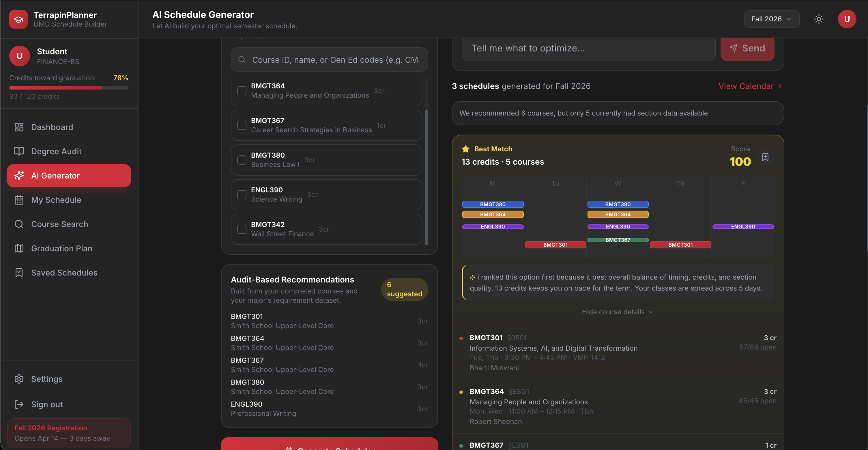
Task: Toggle the BMGT380 Business Law I checkbox
Action: click(x=242, y=160)
